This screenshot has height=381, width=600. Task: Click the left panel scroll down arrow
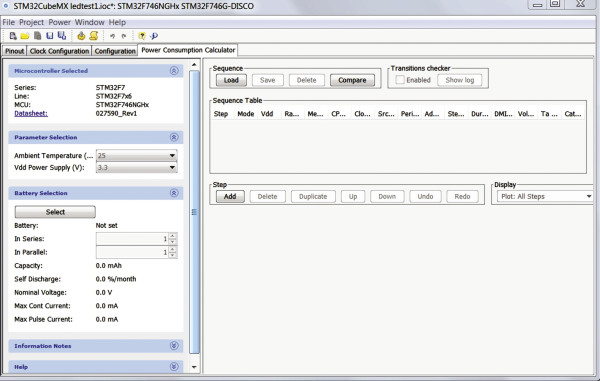tap(194, 367)
